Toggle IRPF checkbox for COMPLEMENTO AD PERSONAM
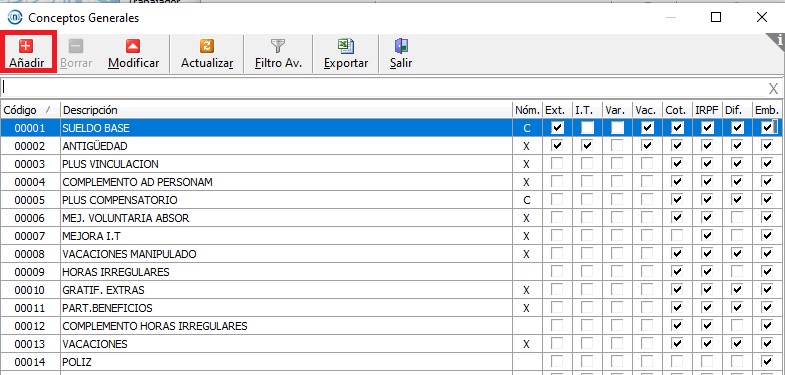785x375 pixels. click(707, 182)
